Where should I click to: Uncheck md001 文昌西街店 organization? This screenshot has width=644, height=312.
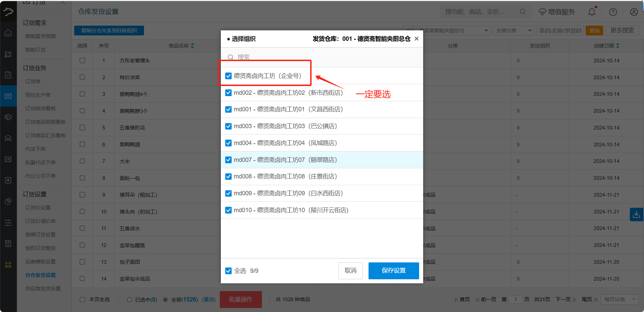228,109
